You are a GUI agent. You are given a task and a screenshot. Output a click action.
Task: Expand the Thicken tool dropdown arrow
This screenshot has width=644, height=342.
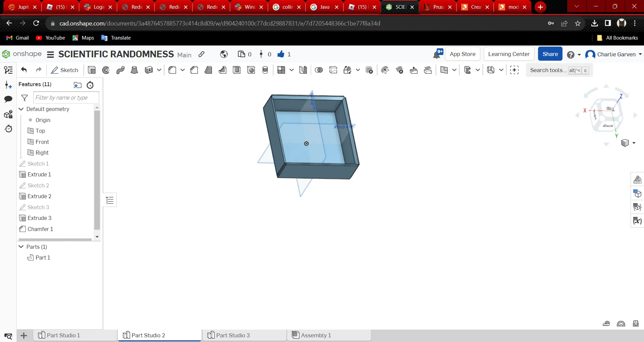[x=159, y=70]
